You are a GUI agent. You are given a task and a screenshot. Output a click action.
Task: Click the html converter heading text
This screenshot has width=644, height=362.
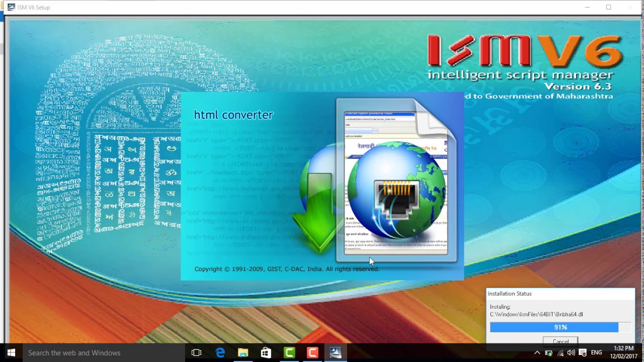click(x=233, y=115)
